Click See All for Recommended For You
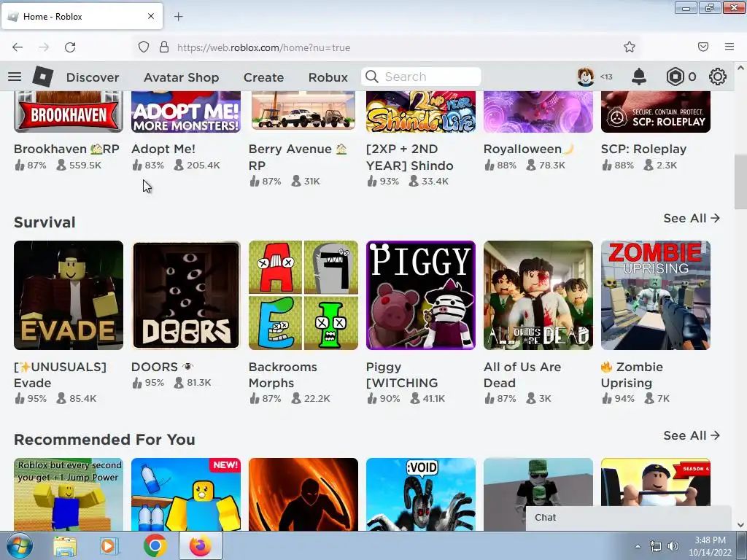747x560 pixels. pos(692,436)
